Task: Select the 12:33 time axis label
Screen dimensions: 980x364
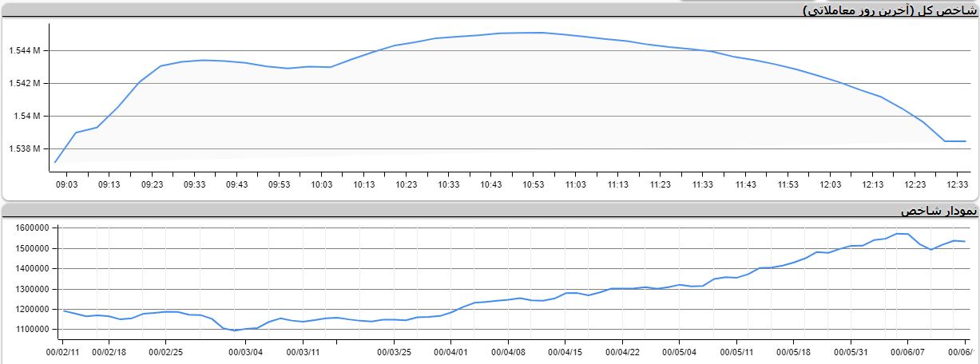Action: click(957, 184)
